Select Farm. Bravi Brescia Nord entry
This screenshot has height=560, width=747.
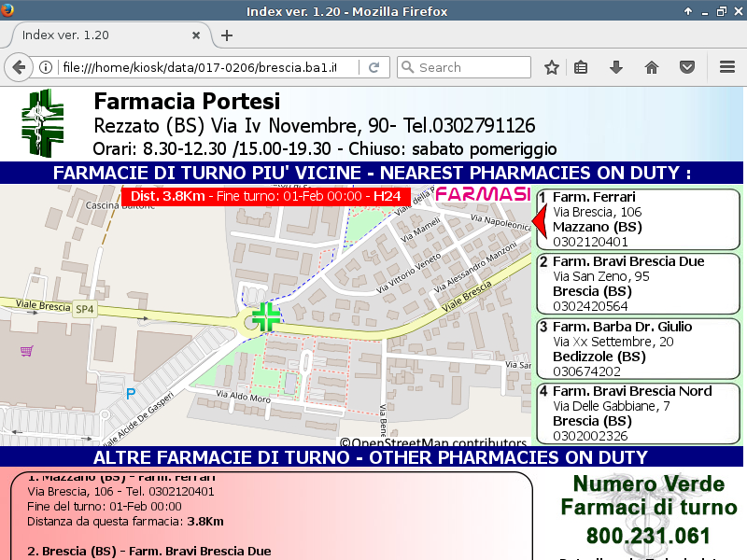click(639, 413)
